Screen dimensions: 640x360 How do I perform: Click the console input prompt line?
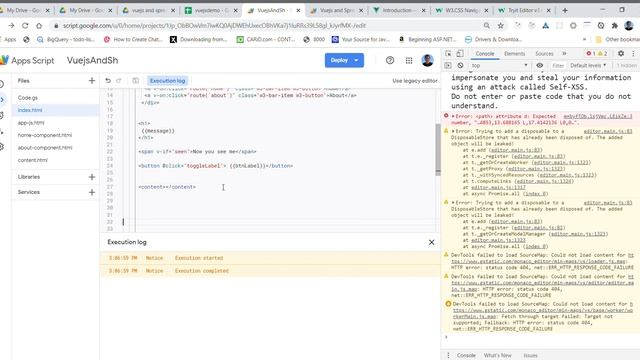click(540, 338)
